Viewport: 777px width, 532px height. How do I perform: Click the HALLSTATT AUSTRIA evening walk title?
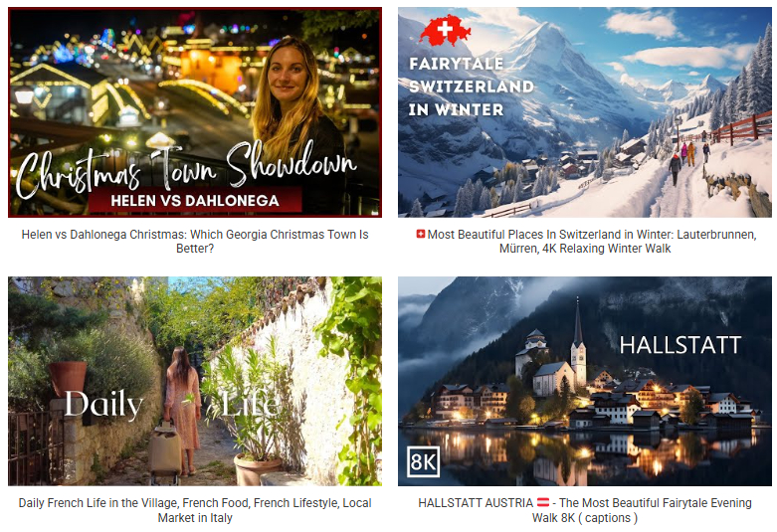[585, 510]
